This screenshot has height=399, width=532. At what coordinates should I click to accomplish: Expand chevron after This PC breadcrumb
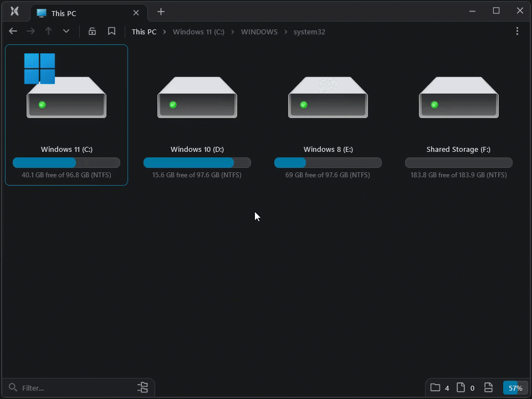[165, 32]
